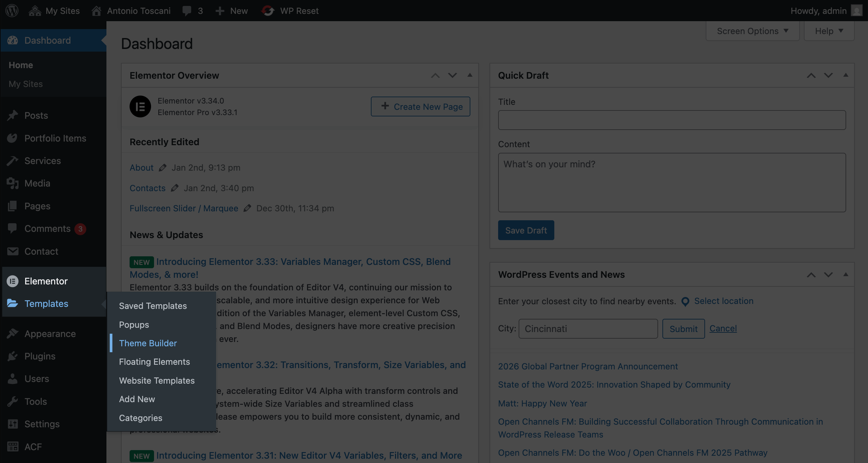Open Plugins from the sidebar plug icon
This screenshot has width=868, height=463.
(x=13, y=356)
